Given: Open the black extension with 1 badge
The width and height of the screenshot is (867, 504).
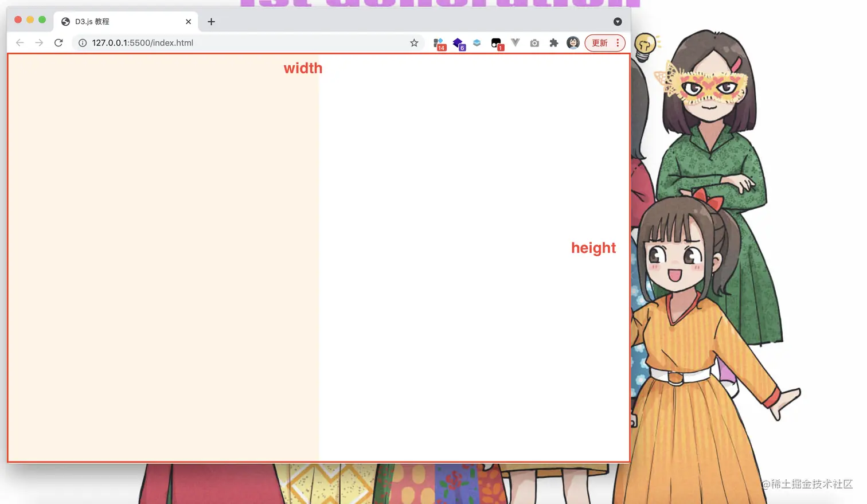Looking at the screenshot, I should coord(497,44).
